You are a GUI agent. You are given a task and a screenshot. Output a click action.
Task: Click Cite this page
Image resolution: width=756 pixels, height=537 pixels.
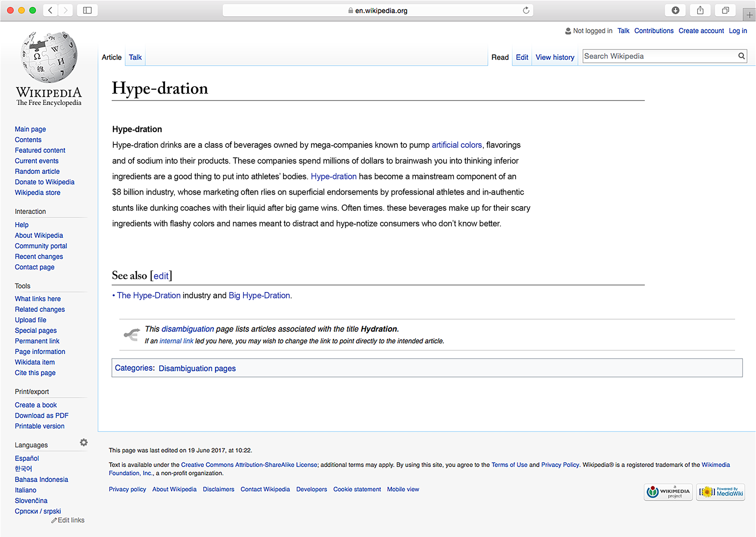(35, 373)
